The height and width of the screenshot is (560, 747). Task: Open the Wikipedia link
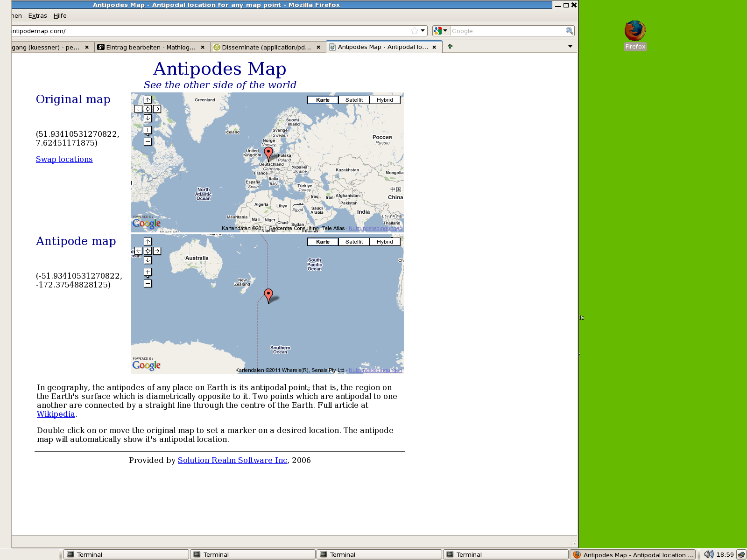56,414
